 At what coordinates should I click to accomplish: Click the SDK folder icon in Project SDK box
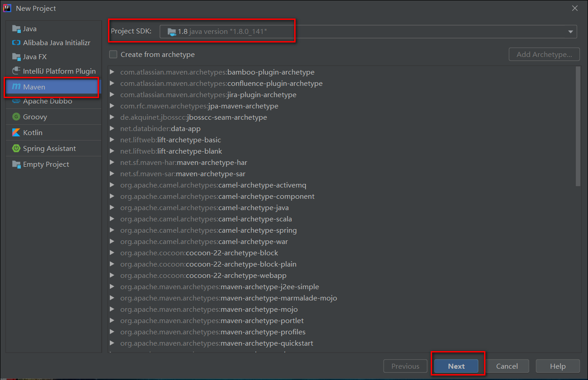(172, 32)
